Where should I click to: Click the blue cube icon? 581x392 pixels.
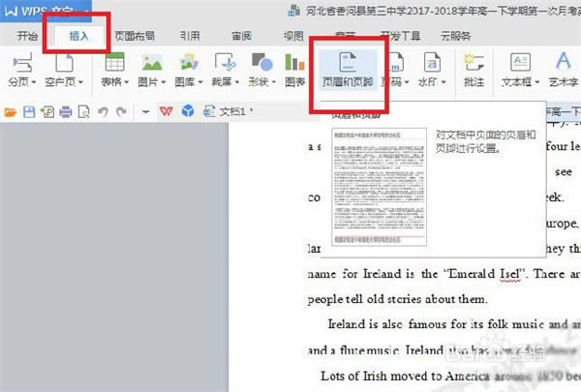click(x=188, y=110)
